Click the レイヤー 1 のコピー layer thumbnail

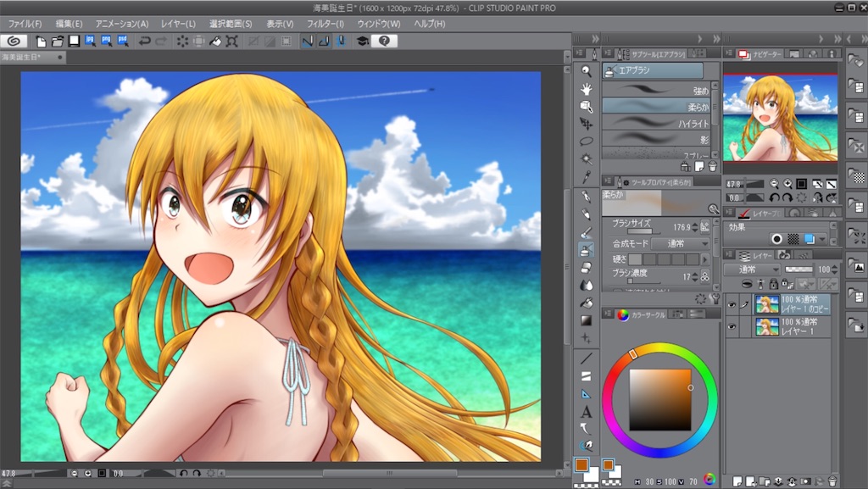pos(767,303)
